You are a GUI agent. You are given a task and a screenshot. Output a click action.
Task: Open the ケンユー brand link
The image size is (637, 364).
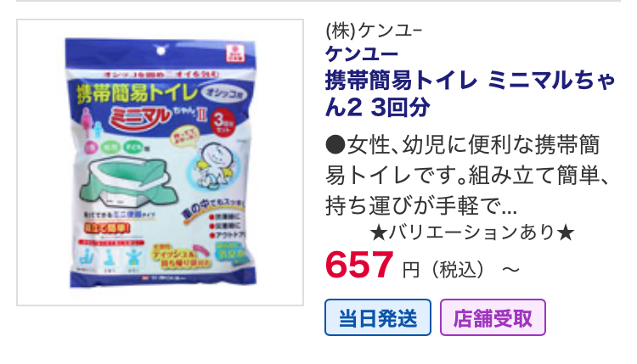(x=362, y=54)
